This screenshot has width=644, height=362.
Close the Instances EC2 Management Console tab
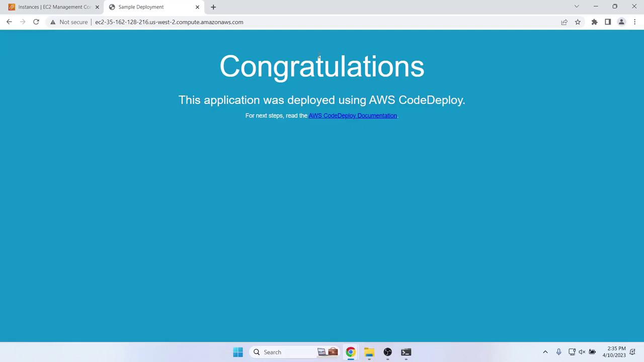[97, 7]
